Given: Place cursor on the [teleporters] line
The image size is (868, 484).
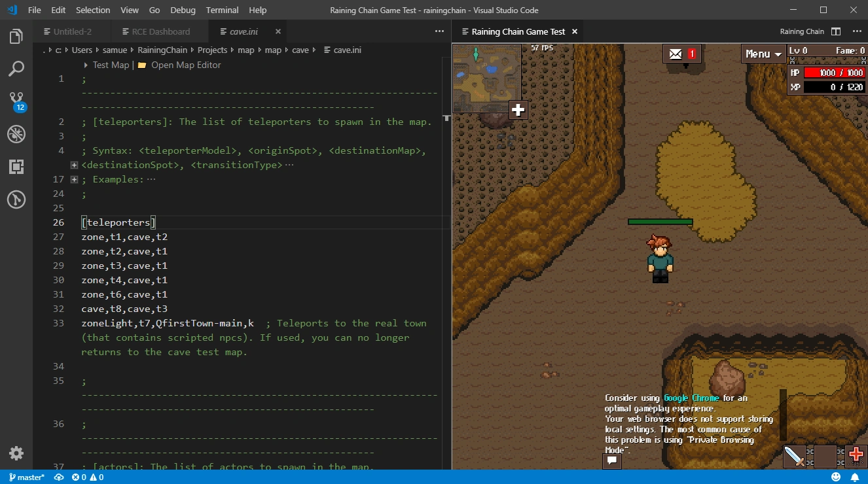Looking at the screenshot, I should pyautogui.click(x=118, y=222).
